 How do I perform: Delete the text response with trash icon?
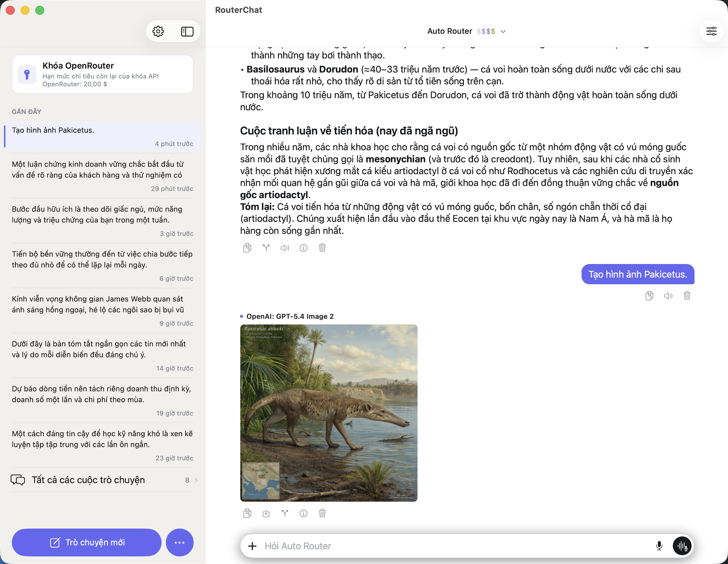pyautogui.click(x=322, y=248)
